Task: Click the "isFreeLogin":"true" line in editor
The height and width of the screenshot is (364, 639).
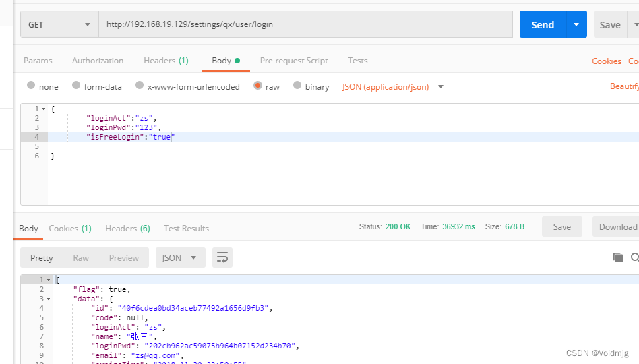Action: coord(130,137)
